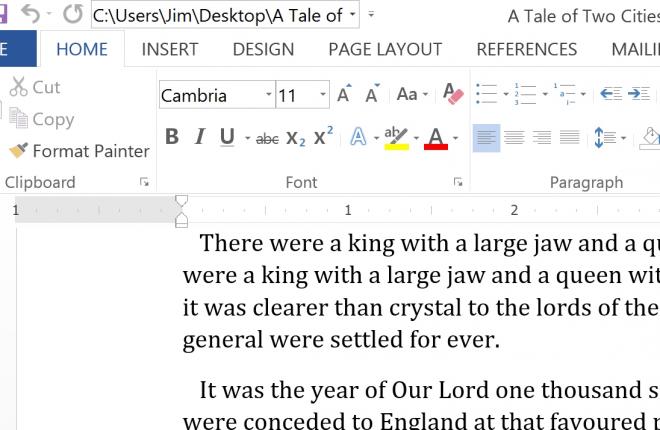Open the HOME ribbon tab

pos(82,49)
